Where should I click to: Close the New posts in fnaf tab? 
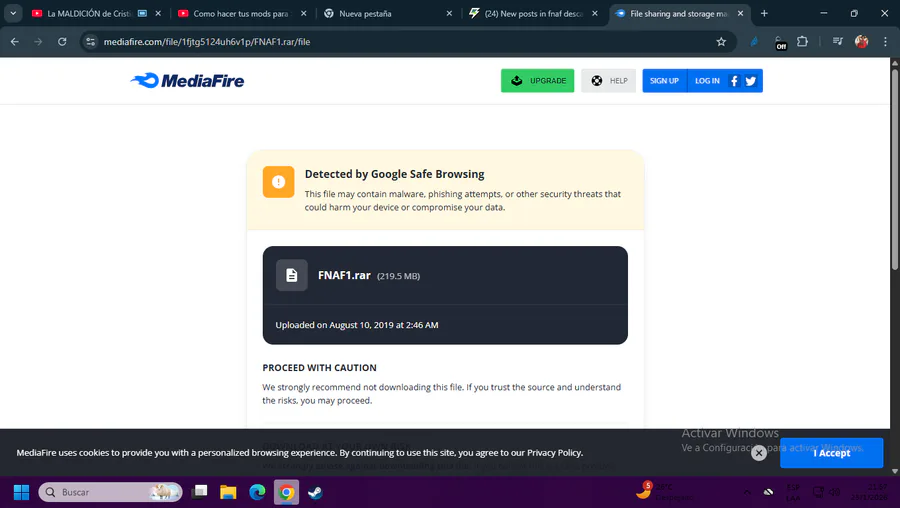point(595,13)
